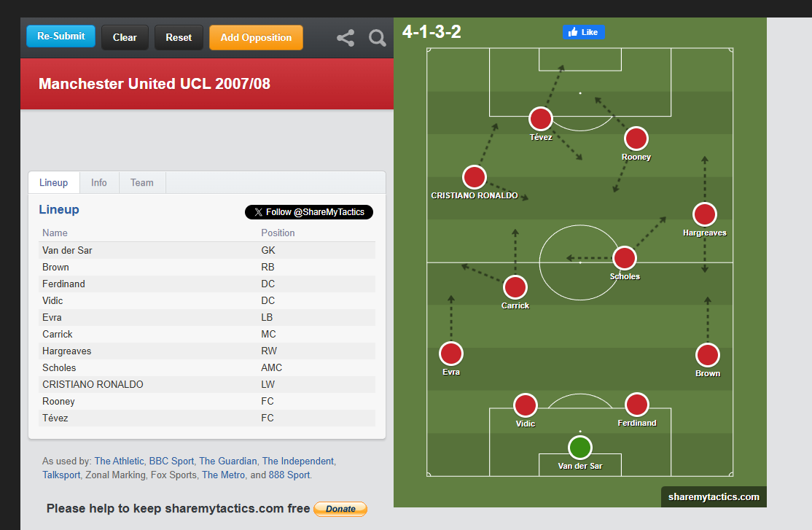Click the Facebook Like button
The height and width of the screenshot is (530, 812).
(583, 32)
